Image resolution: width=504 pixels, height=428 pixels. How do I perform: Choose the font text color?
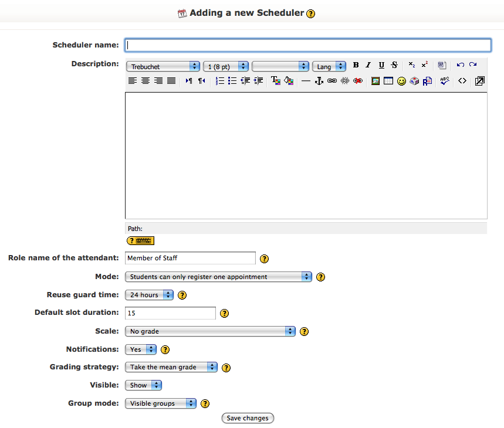(x=275, y=80)
